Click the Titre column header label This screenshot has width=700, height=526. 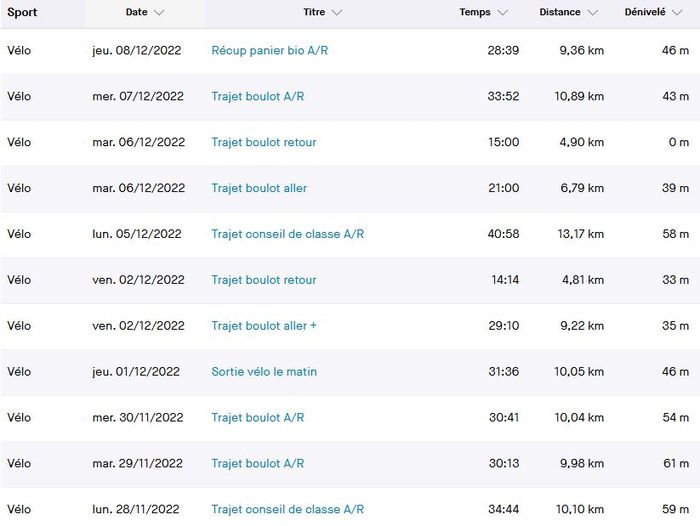(x=313, y=13)
